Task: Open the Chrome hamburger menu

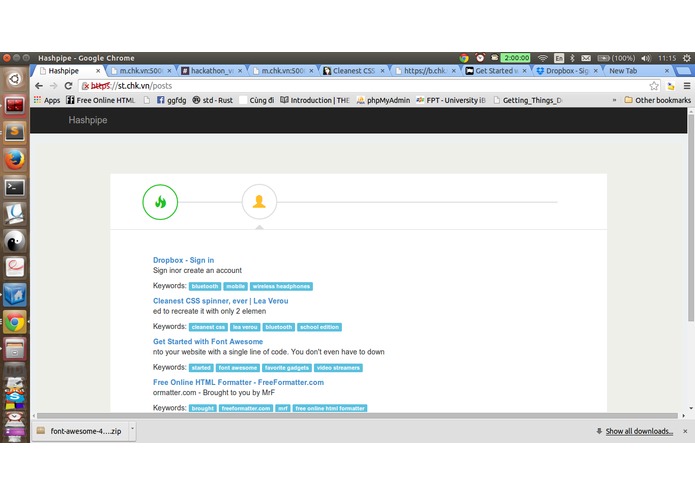Action: [687, 86]
